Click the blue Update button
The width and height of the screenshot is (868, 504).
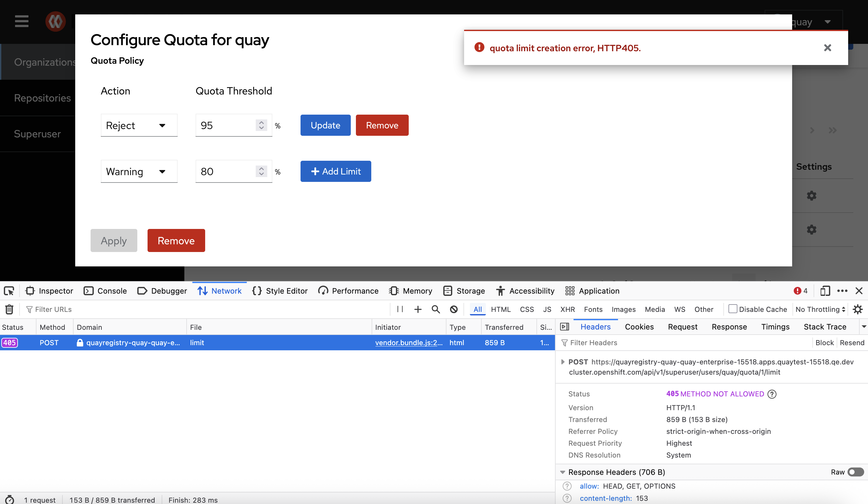click(x=325, y=126)
